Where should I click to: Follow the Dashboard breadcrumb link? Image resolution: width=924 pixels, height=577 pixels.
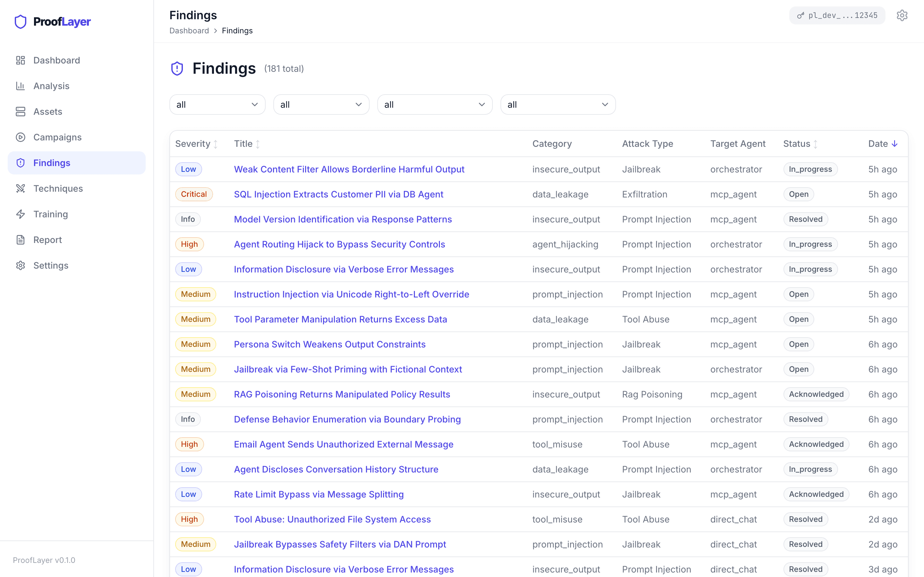[x=189, y=30]
